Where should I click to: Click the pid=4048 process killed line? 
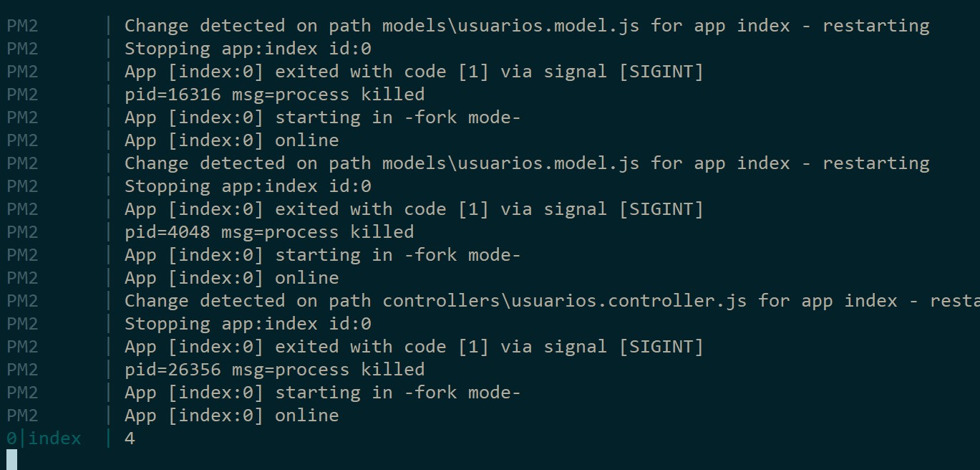(x=269, y=232)
